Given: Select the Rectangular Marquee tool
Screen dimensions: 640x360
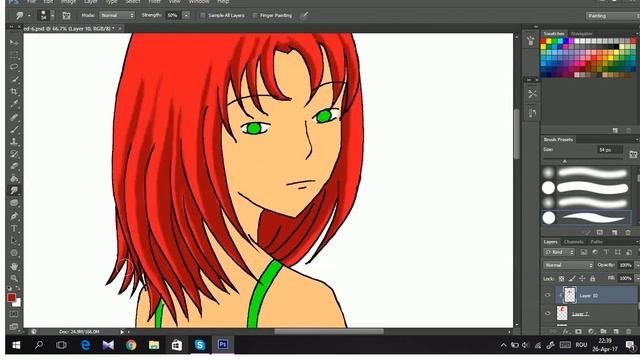Looking at the screenshot, I should point(14,55).
